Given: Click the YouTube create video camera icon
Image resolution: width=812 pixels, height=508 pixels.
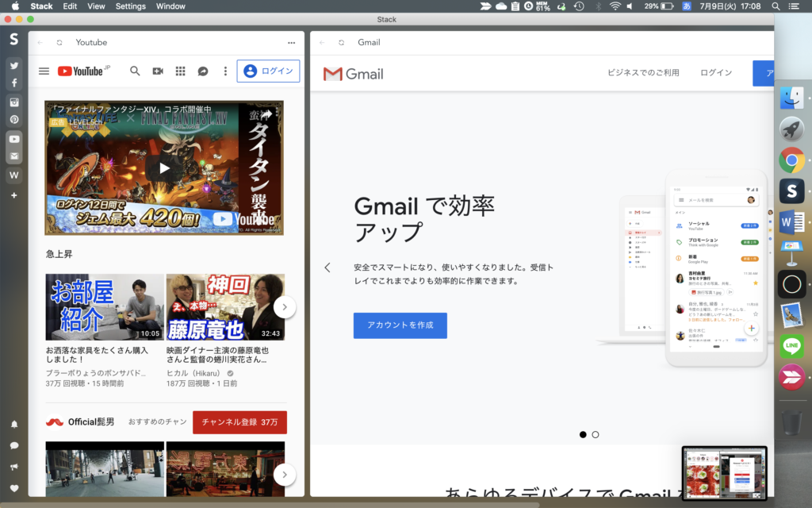Looking at the screenshot, I should click(x=158, y=71).
